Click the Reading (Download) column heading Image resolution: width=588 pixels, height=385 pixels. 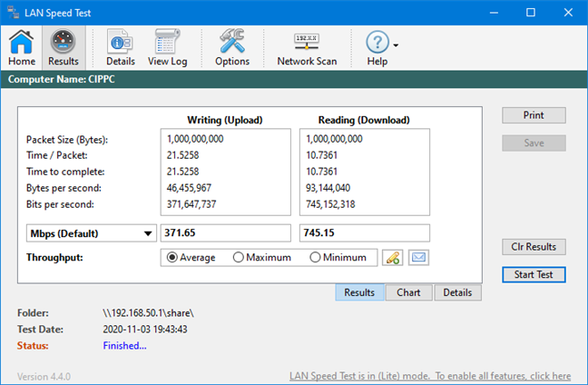pos(364,120)
